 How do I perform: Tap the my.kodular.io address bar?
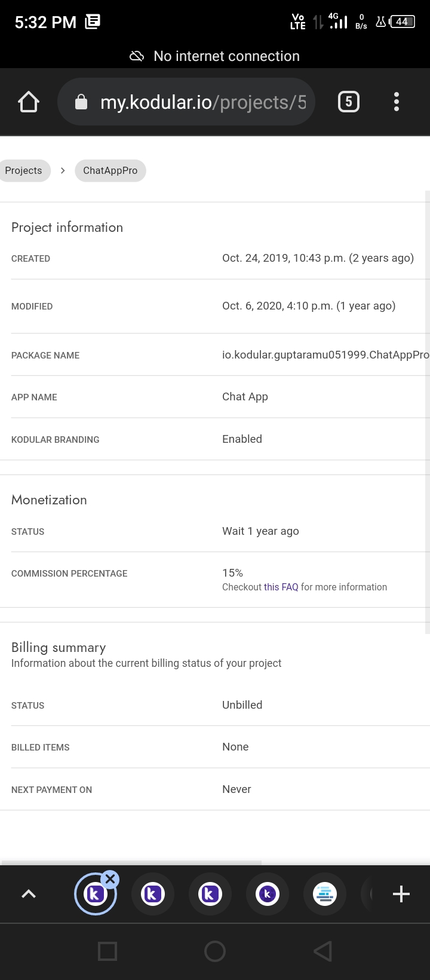203,102
